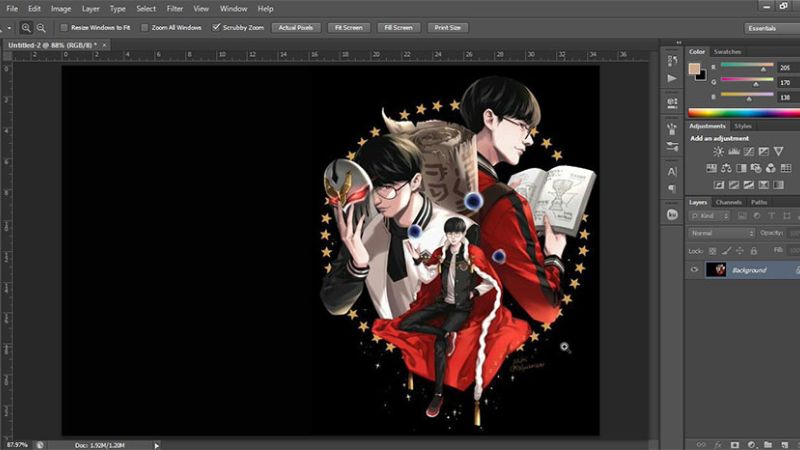This screenshot has width=800, height=450.
Task: Enable Resize Windows to Fit checkbox
Action: pyautogui.click(x=64, y=28)
